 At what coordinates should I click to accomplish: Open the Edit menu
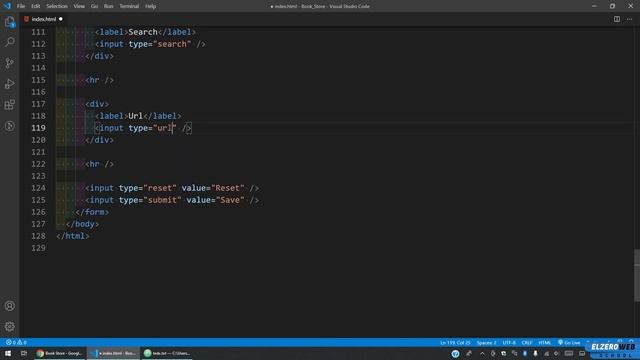(x=36, y=6)
